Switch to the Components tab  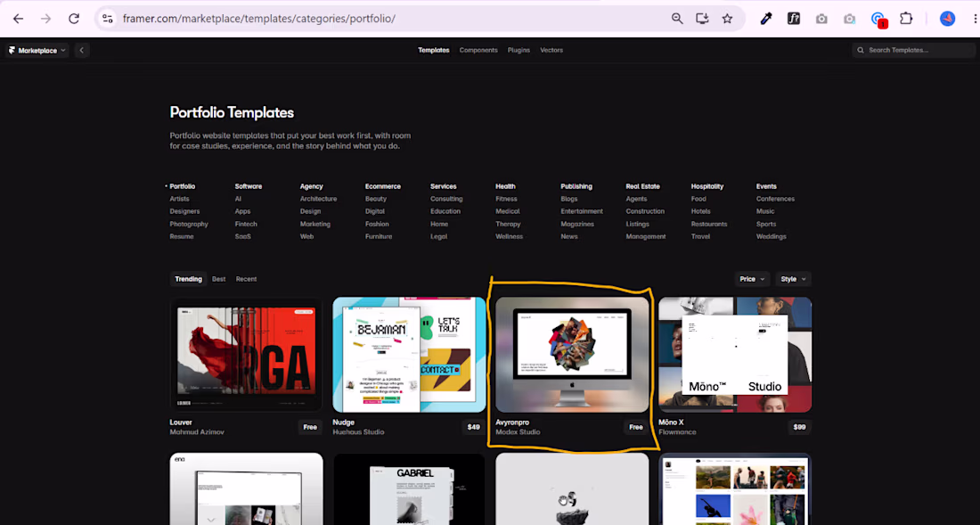478,50
